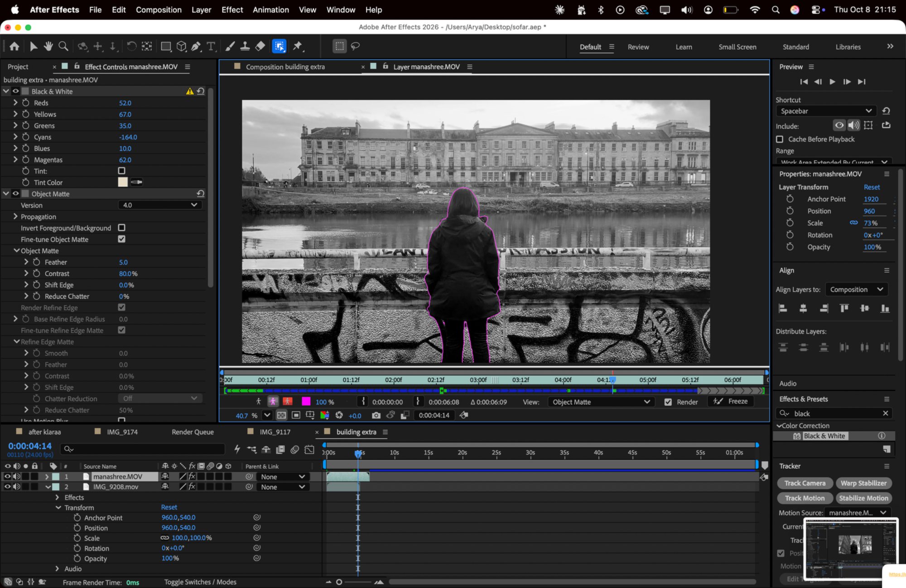Select the Pen tool
The image size is (906, 588).
pyautogui.click(x=196, y=46)
